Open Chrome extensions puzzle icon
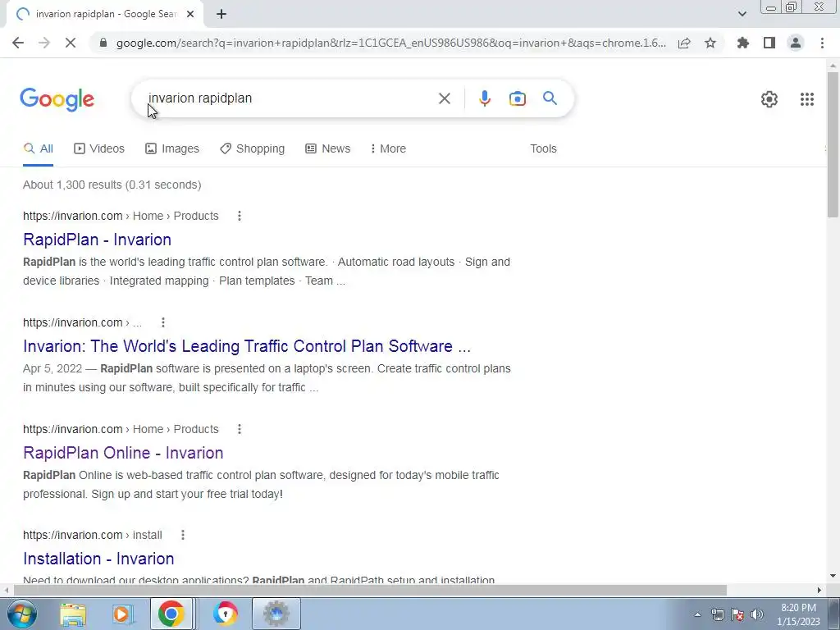The height and width of the screenshot is (630, 840). [743, 43]
